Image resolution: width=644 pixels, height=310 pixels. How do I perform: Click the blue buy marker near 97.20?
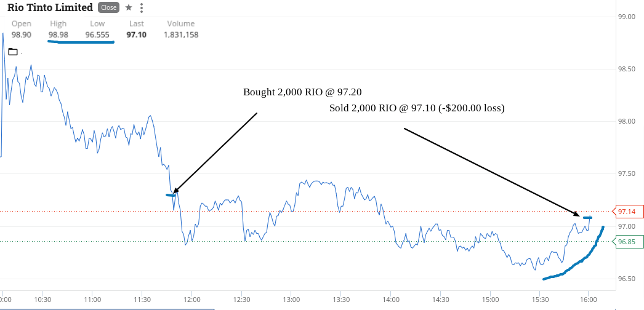click(x=171, y=195)
